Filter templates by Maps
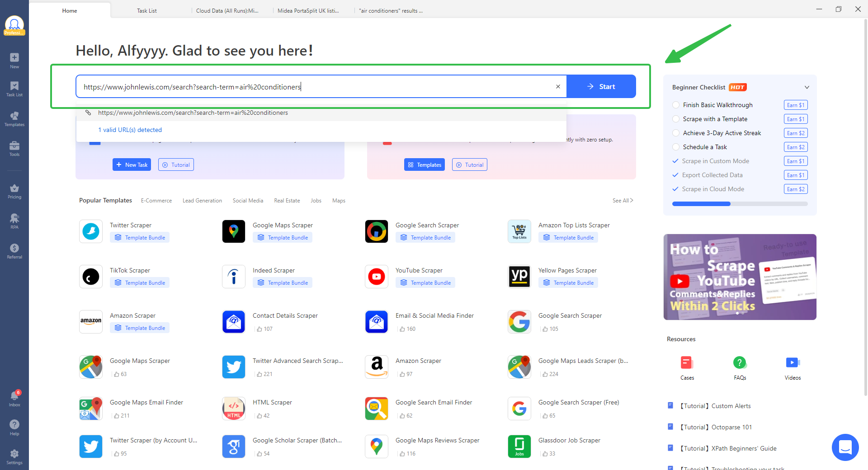This screenshot has height=470, width=868. coord(339,201)
